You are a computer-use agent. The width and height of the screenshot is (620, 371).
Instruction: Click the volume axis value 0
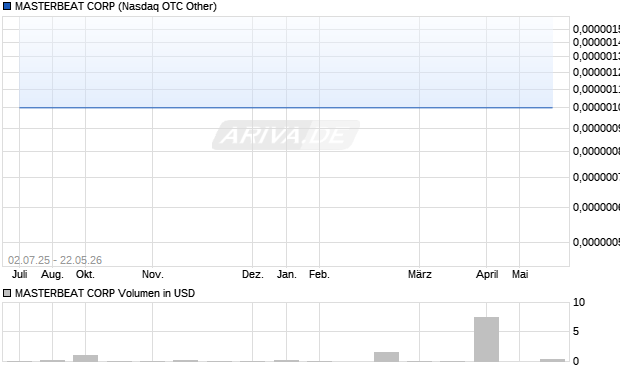pyautogui.click(x=576, y=361)
